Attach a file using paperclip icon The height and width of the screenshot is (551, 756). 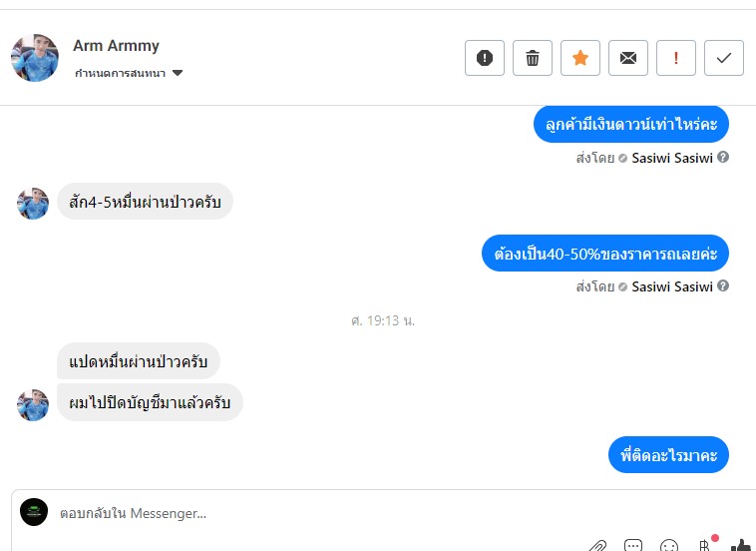click(597, 546)
